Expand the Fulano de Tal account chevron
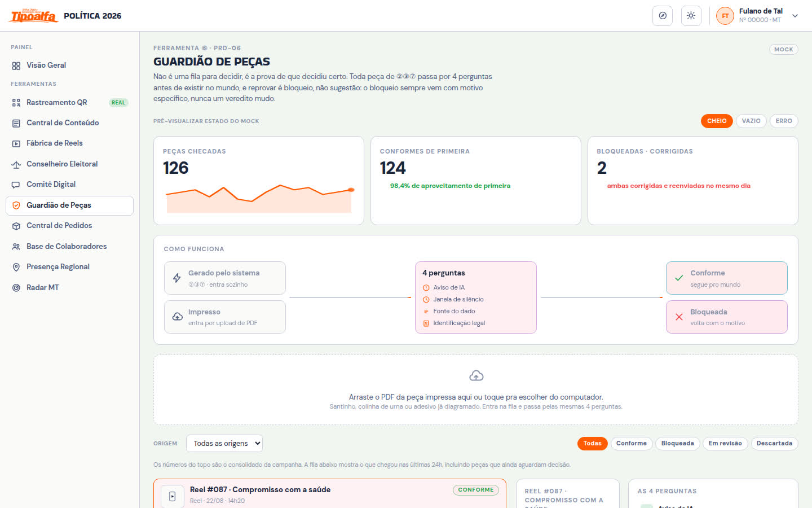Screen dimensions: 812x508 pos(795,16)
